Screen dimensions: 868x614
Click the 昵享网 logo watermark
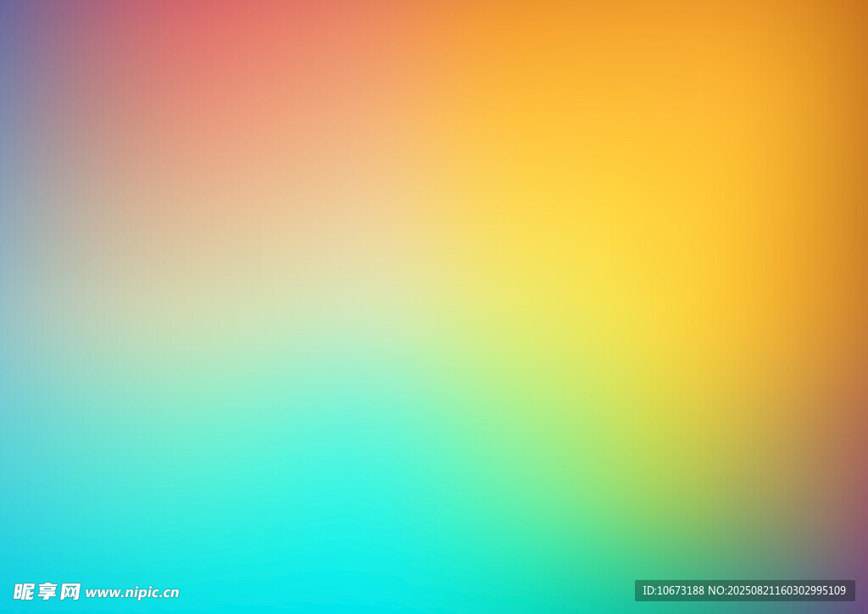(47, 591)
